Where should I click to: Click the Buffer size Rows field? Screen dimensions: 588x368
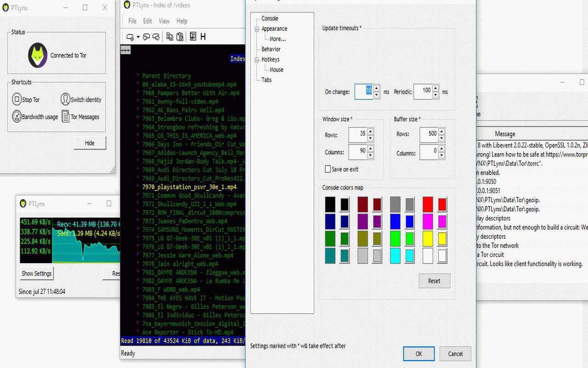click(429, 134)
